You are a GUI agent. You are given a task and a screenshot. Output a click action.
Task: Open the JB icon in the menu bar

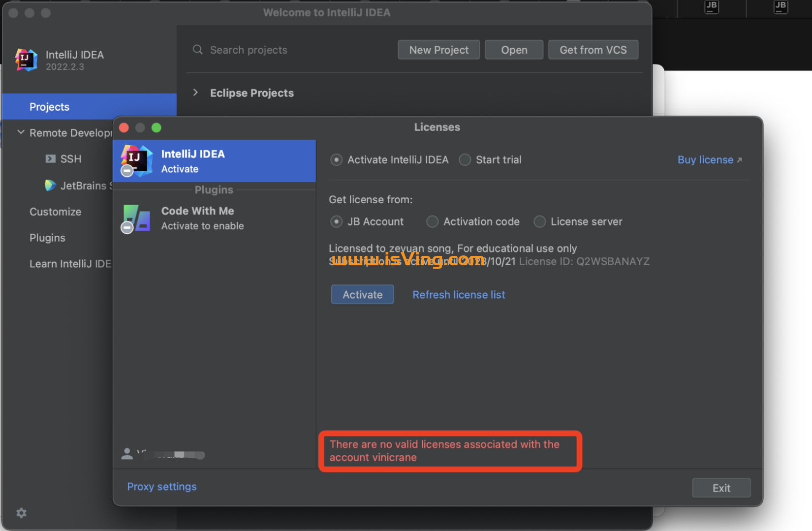click(x=711, y=7)
